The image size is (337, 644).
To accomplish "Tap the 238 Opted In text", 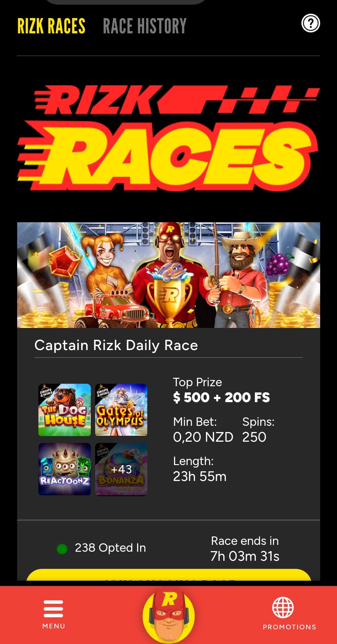I will point(110,548).
